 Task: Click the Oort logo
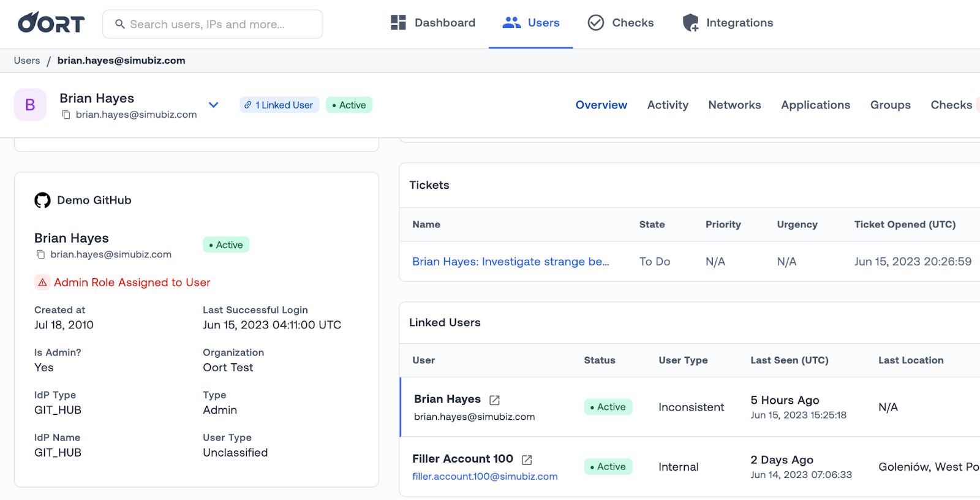point(51,23)
